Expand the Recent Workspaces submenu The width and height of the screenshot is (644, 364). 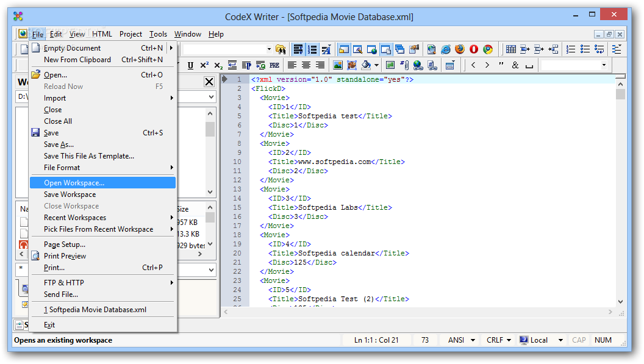point(102,218)
